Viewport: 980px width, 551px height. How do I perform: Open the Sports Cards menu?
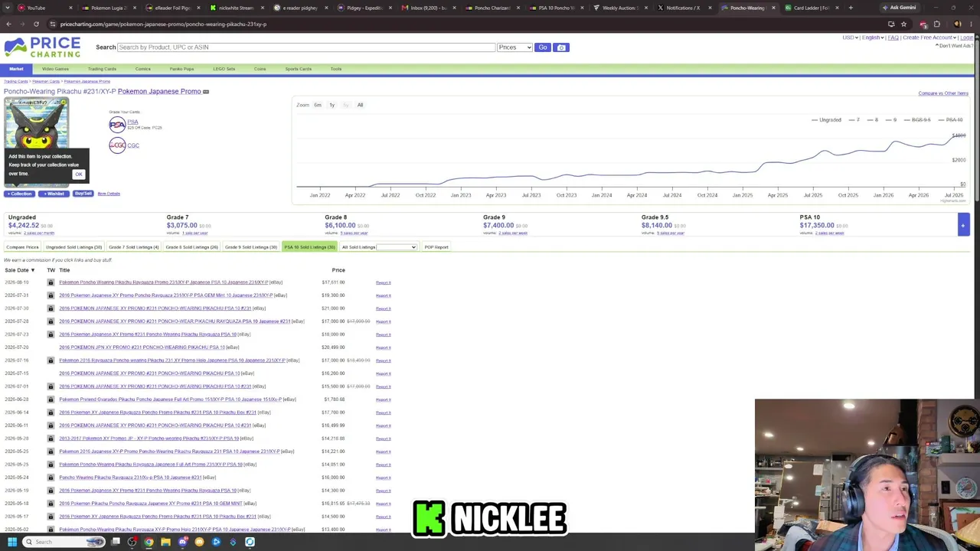point(298,69)
